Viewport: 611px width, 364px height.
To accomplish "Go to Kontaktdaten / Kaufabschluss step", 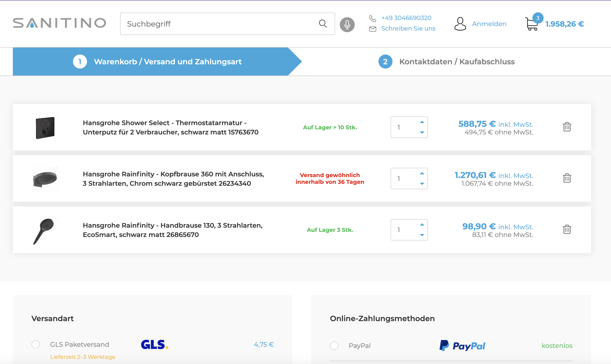I will click(x=456, y=62).
